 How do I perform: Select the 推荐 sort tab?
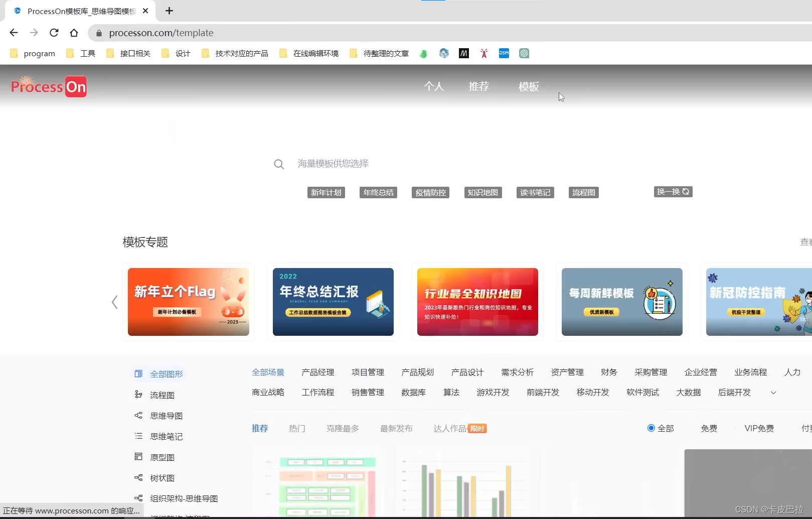260,428
